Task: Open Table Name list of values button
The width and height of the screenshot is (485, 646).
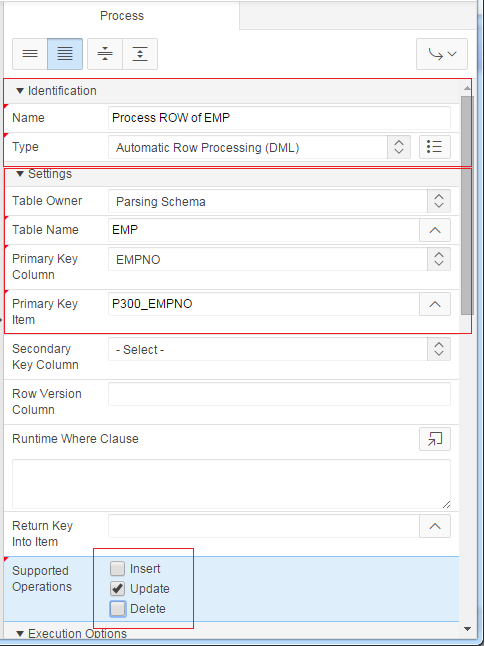Action: pyautogui.click(x=435, y=230)
